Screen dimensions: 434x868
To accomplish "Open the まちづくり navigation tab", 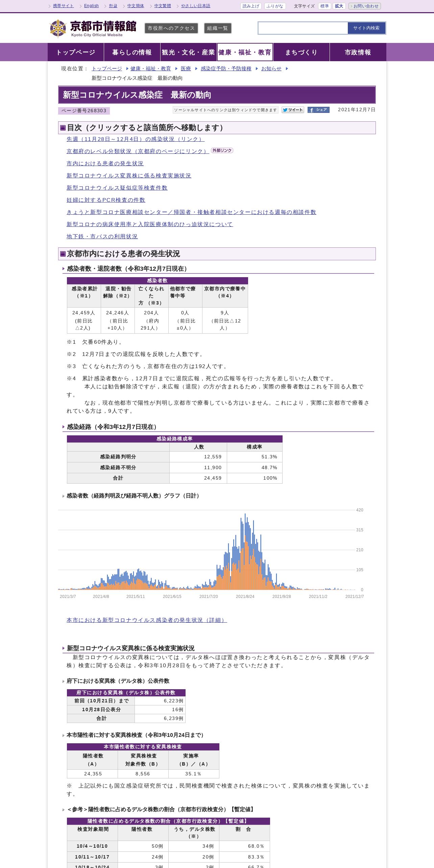I will (x=301, y=52).
